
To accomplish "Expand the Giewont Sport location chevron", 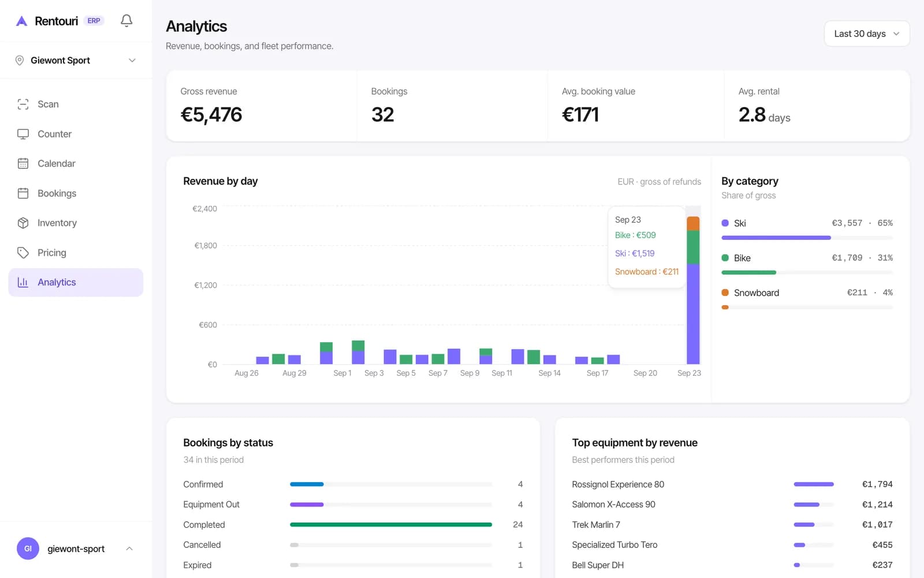I will [132, 60].
